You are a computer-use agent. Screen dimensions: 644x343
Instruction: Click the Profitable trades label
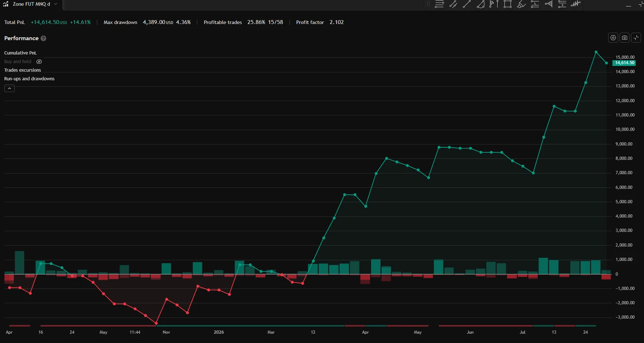pos(223,22)
